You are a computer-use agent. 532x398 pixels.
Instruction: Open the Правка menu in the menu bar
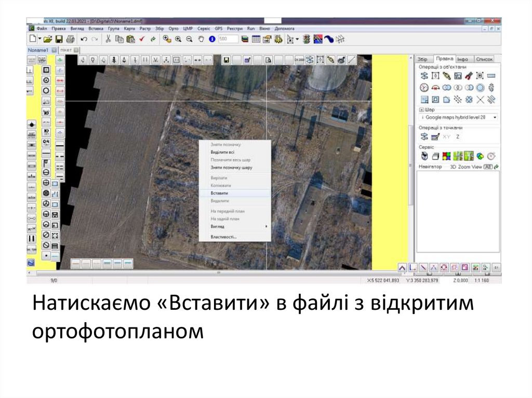[x=59, y=29]
